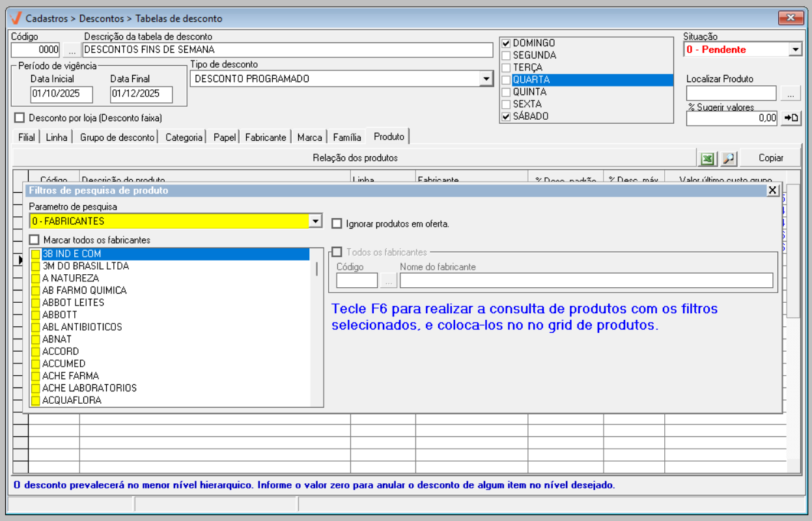812x521 pixels.
Task: Click the yellow box beside ABBOTT
Action: pos(36,315)
